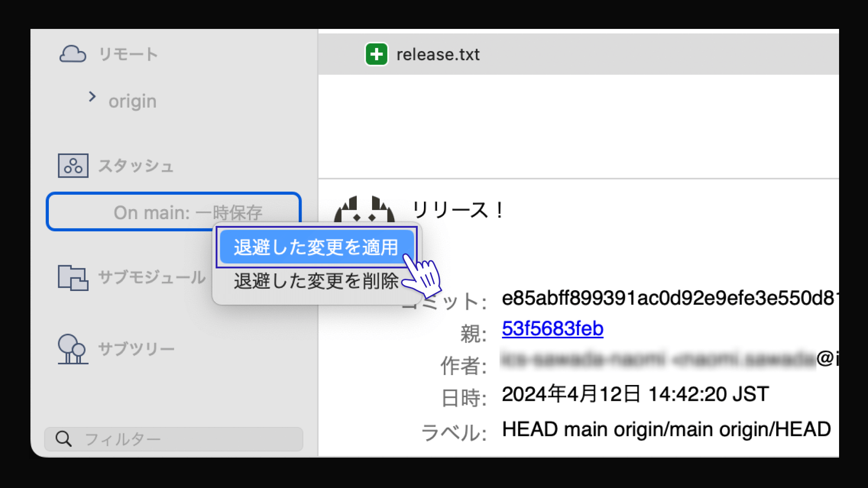868x488 pixels.
Task: Click the cloud icon beside リモート
Action: click(73, 54)
